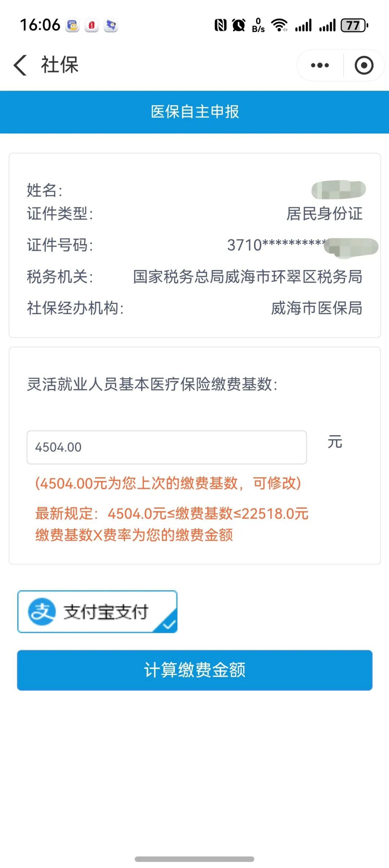Screen dimensions: 389x868
Task: Tap the checkmark on 支付宝支付 option
Action: (x=169, y=625)
